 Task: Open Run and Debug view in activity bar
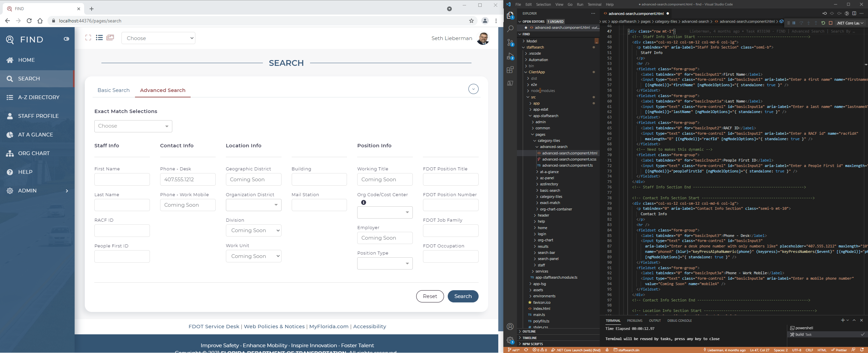coord(510,57)
